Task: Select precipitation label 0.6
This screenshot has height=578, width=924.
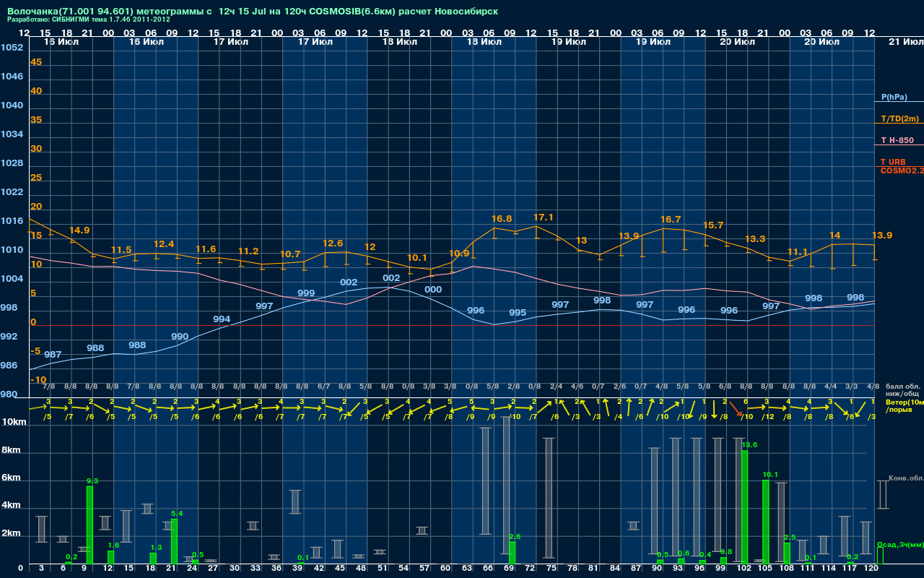Action: [x=684, y=553]
